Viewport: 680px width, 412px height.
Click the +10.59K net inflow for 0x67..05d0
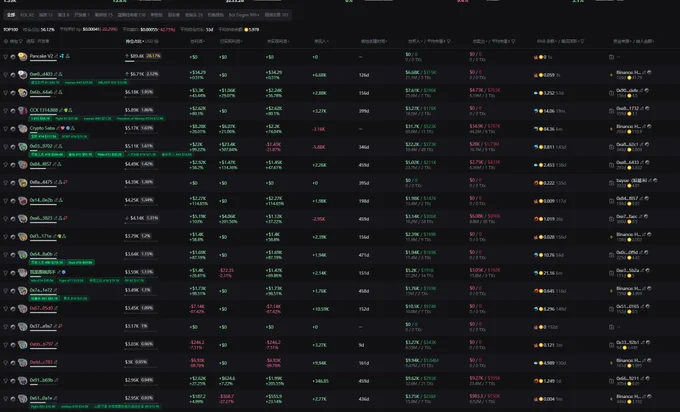320,309
